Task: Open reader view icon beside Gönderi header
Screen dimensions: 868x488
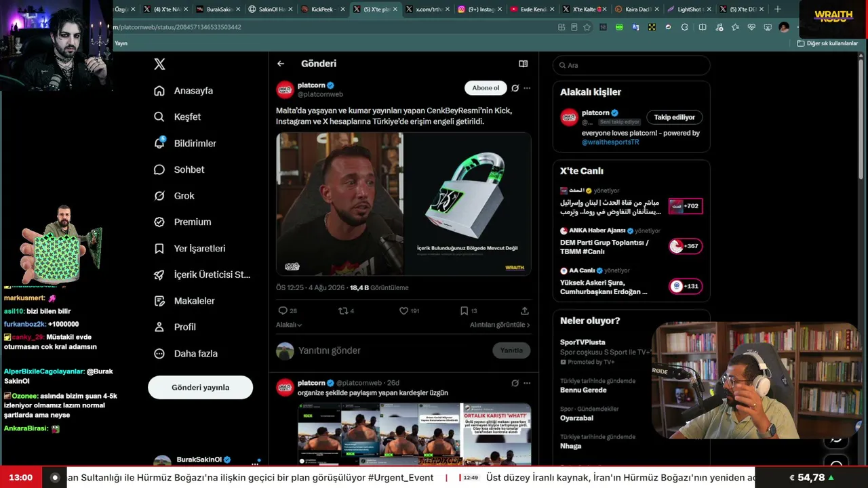Action: (x=523, y=64)
